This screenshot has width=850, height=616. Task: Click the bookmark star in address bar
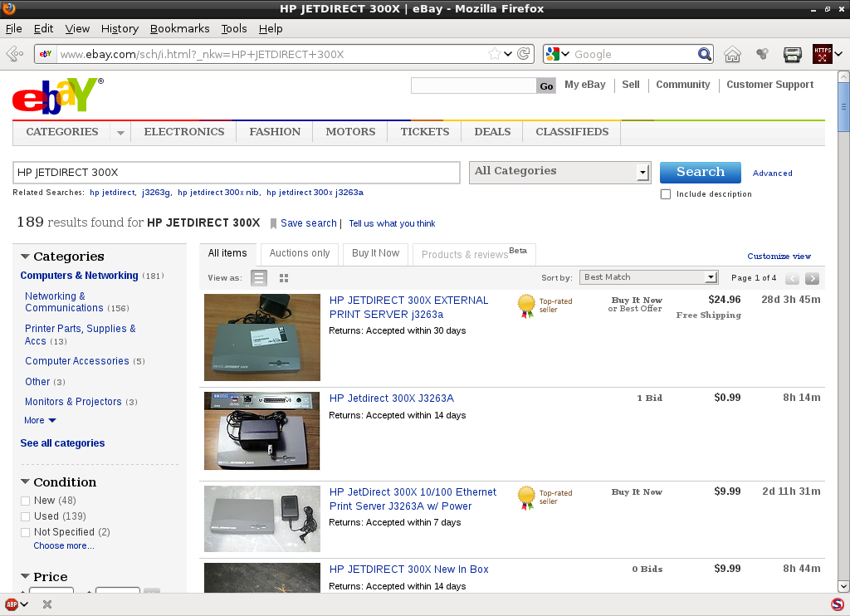point(495,54)
